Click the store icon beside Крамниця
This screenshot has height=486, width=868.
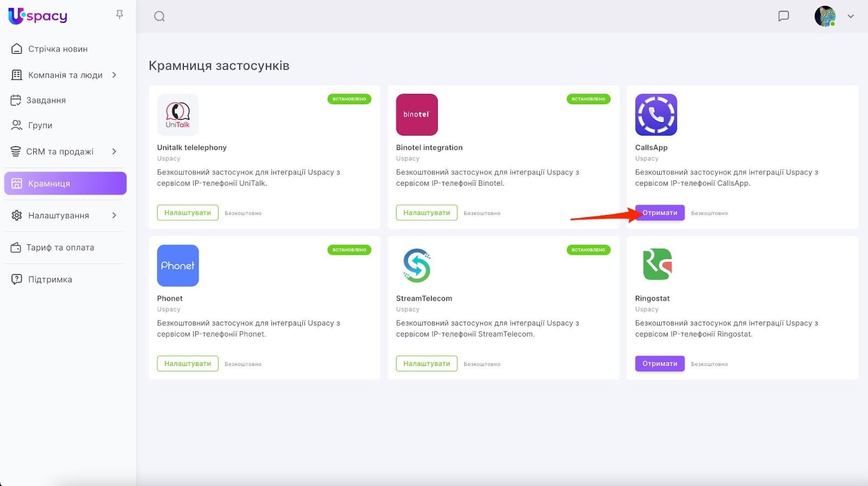point(17,184)
